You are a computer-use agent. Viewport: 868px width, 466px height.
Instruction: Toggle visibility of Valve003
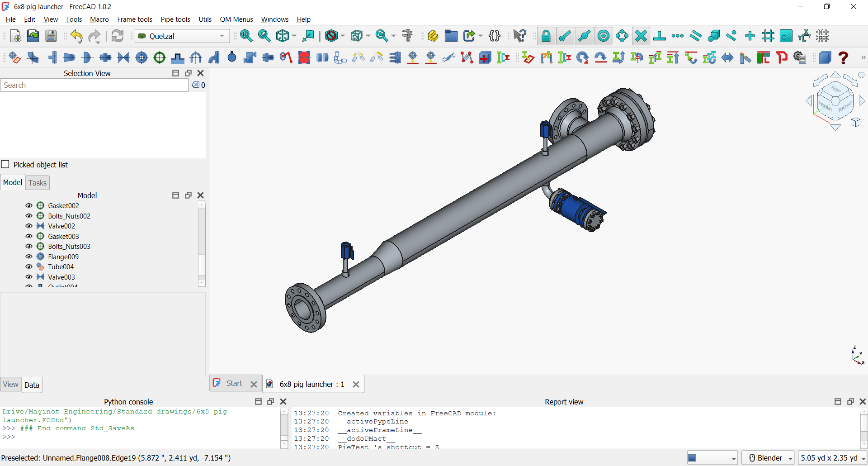pos(28,277)
